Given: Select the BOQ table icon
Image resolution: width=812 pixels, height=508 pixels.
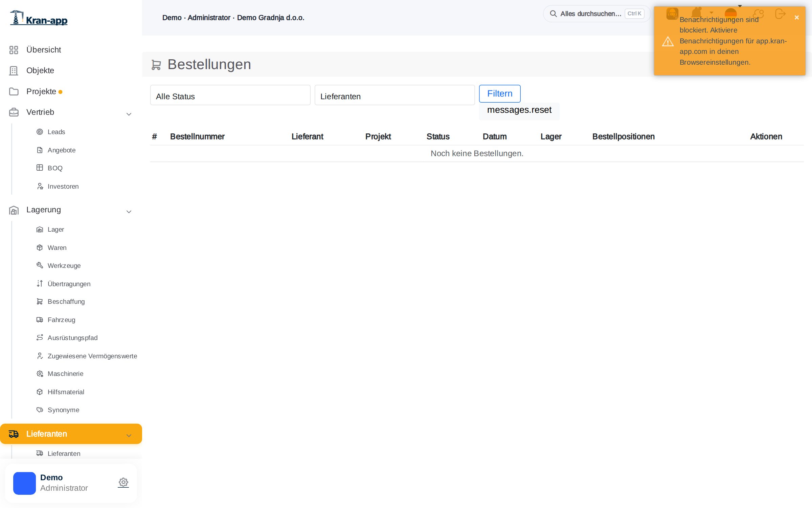Looking at the screenshot, I should (x=40, y=168).
